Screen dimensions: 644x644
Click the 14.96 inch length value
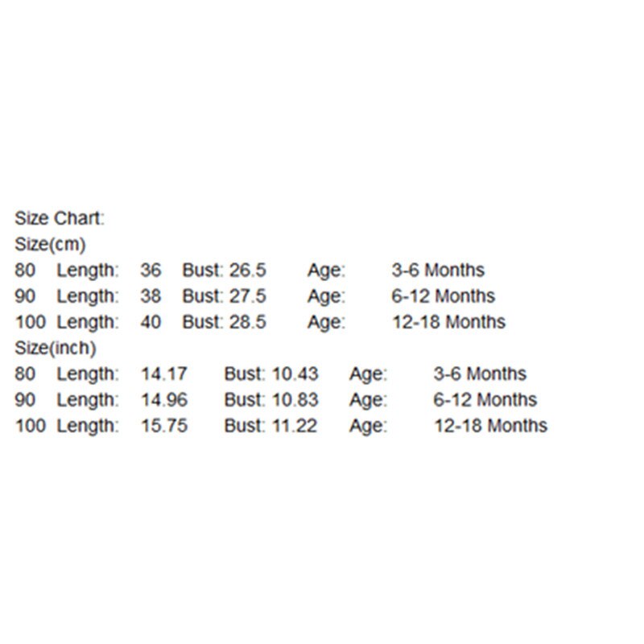[164, 400]
